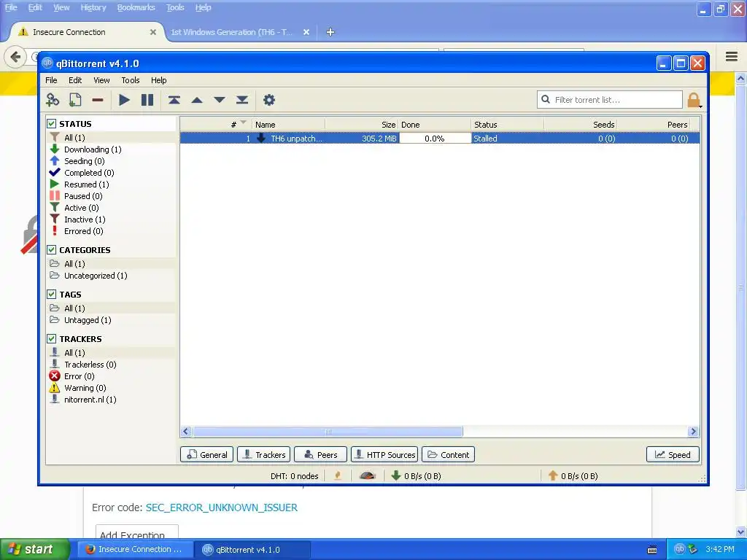
Task: Open the qBittorrent Tools menu
Action: 130,80
